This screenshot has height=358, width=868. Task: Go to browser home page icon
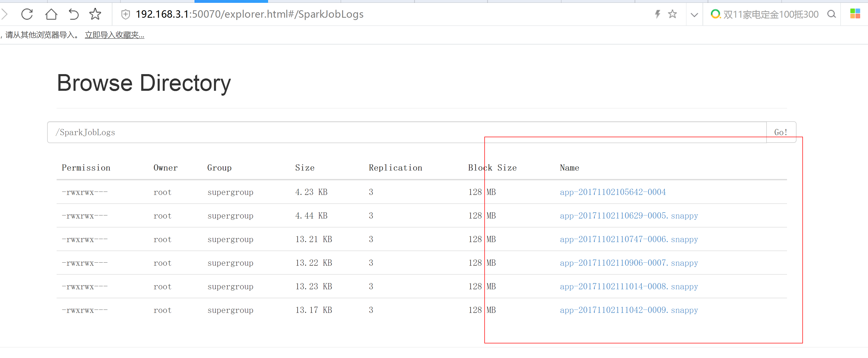pos(51,14)
